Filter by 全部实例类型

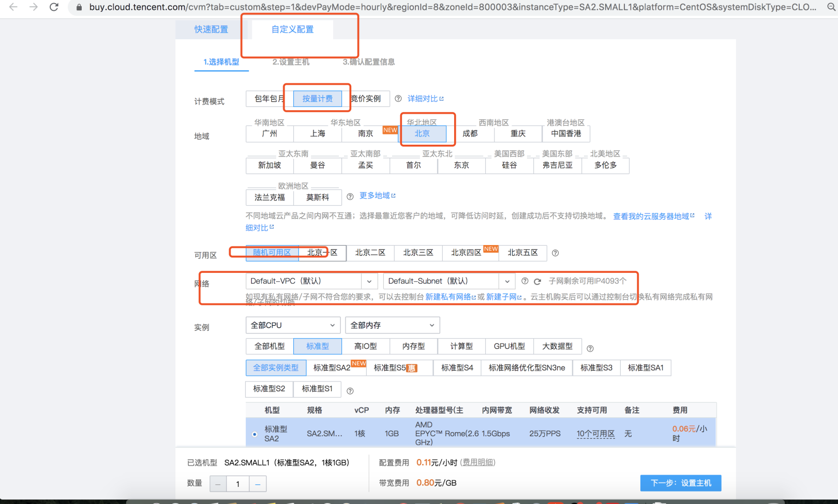[x=276, y=368]
